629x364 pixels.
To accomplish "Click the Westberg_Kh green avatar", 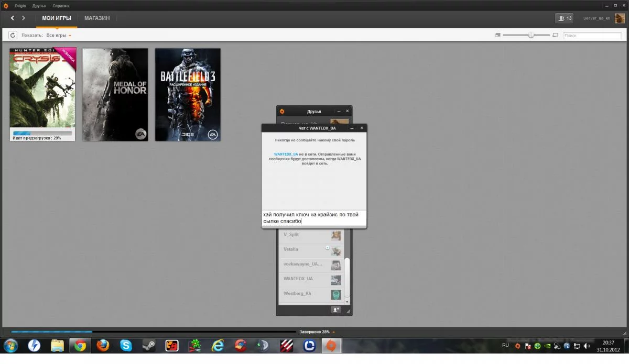I will 336,295.
